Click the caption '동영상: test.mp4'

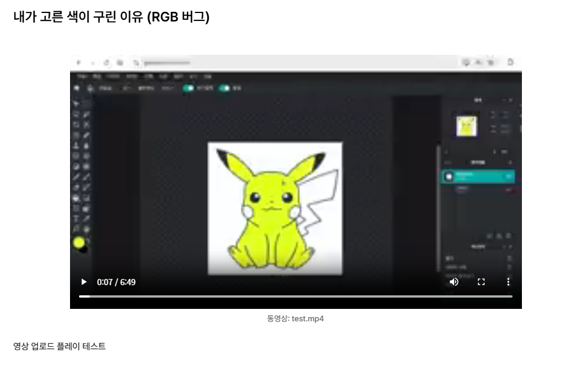point(295,319)
